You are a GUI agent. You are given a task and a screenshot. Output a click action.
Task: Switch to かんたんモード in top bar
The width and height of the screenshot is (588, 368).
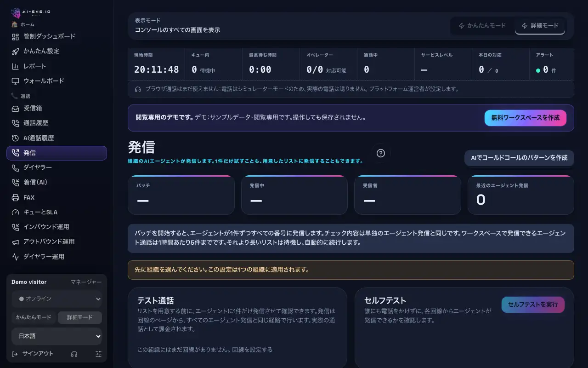coord(482,26)
